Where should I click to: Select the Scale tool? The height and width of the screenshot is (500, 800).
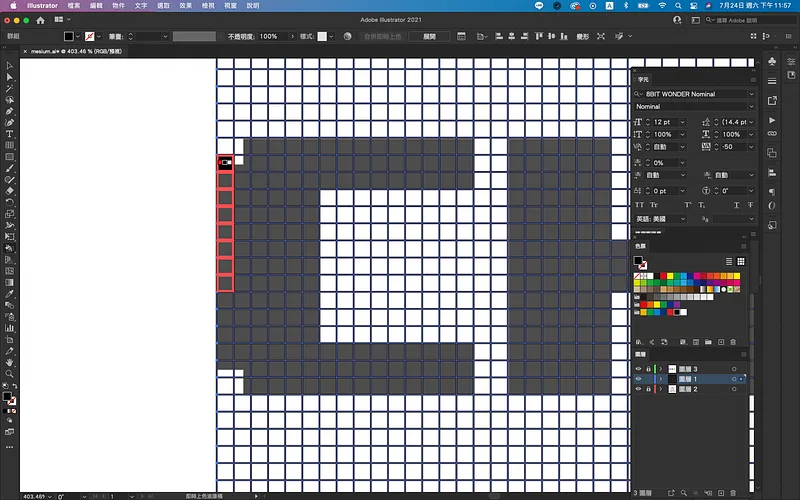9,214
